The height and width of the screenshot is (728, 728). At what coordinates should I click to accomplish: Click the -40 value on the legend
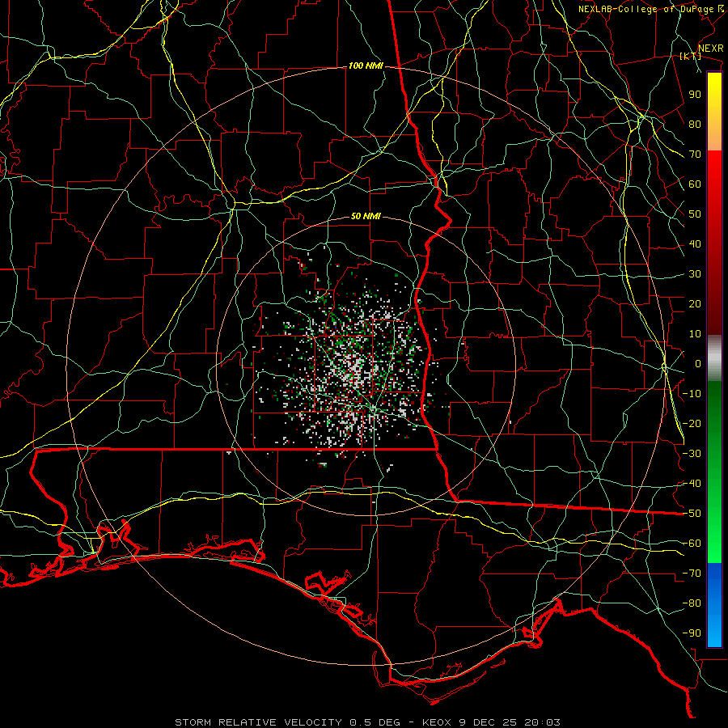coord(692,484)
